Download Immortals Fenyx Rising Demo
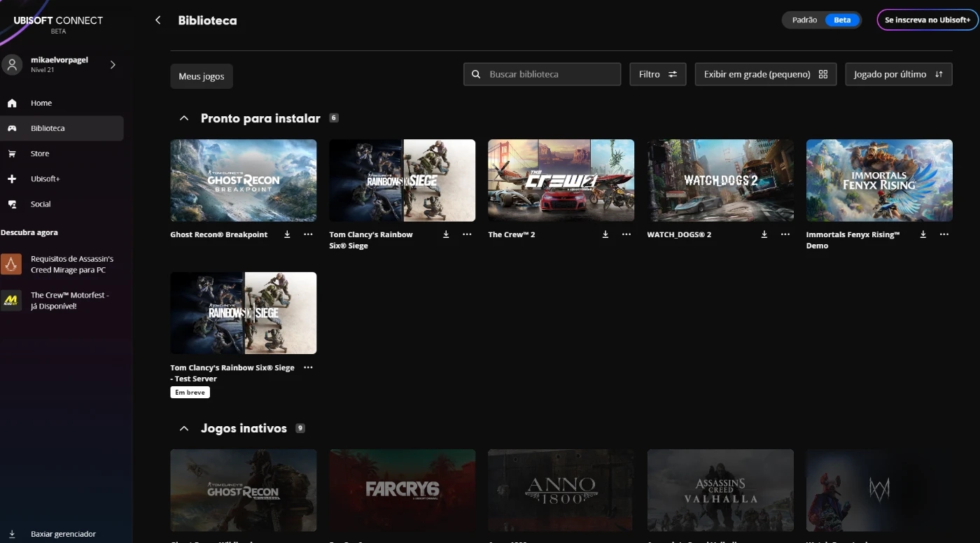This screenshot has width=980, height=543. point(923,234)
